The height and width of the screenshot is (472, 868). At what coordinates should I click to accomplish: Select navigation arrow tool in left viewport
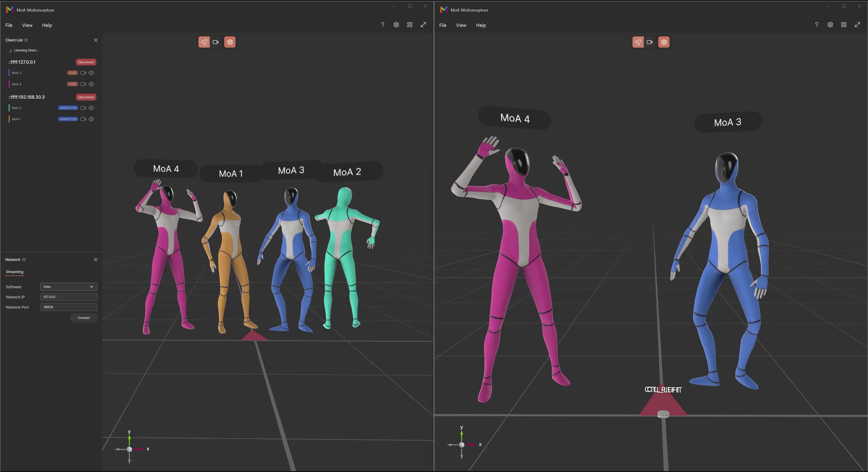click(204, 42)
